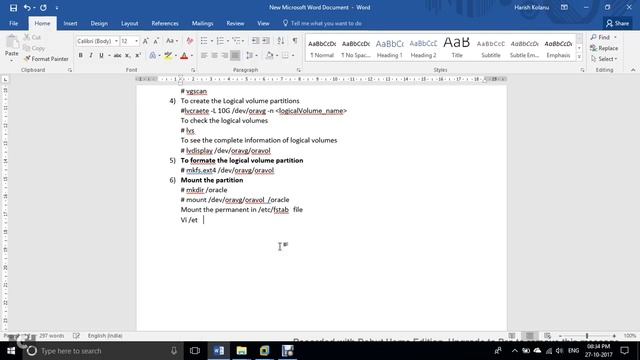Viewport: 640px width, 360px height.
Task: Apply the Heading 1 style
Action: tap(389, 48)
